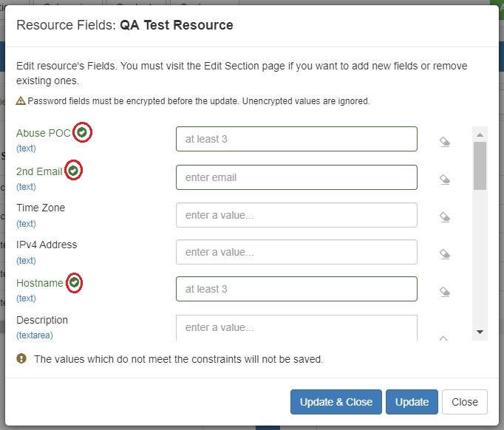This screenshot has height=430, width=504.
Task: Click the eraser icon for Abuse POC
Action: pos(445,142)
